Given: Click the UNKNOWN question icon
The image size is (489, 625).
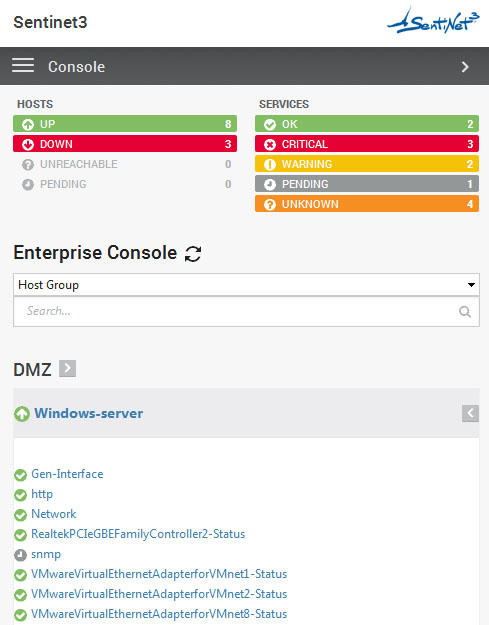Looking at the screenshot, I should [x=270, y=204].
